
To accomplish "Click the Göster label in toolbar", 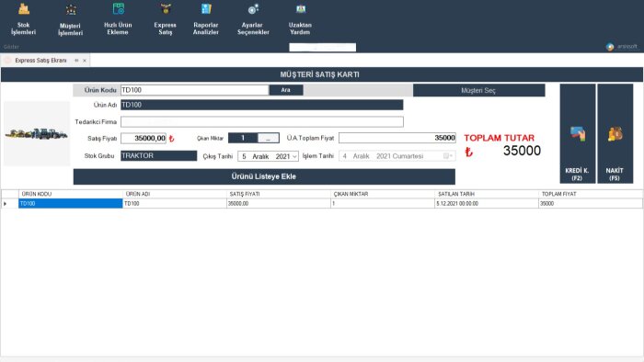I will 11,47.
